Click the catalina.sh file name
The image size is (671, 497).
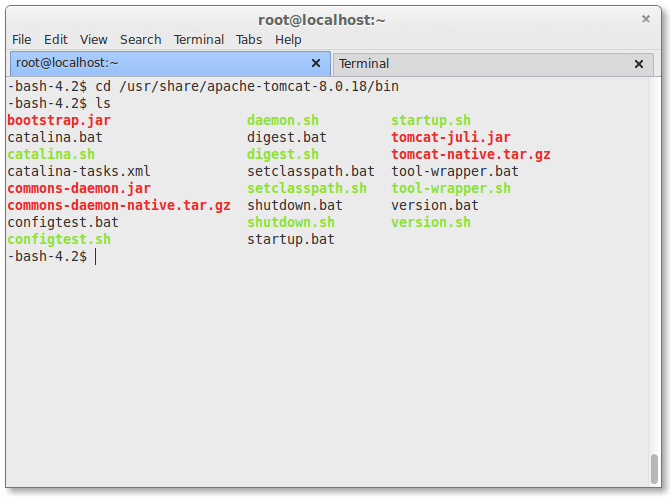[x=51, y=154]
